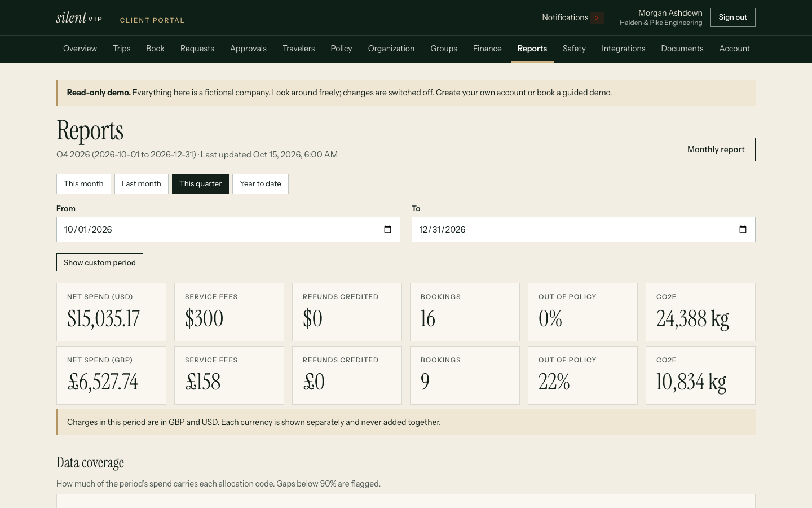Open the Groups tab
The image size is (812, 508).
point(444,49)
